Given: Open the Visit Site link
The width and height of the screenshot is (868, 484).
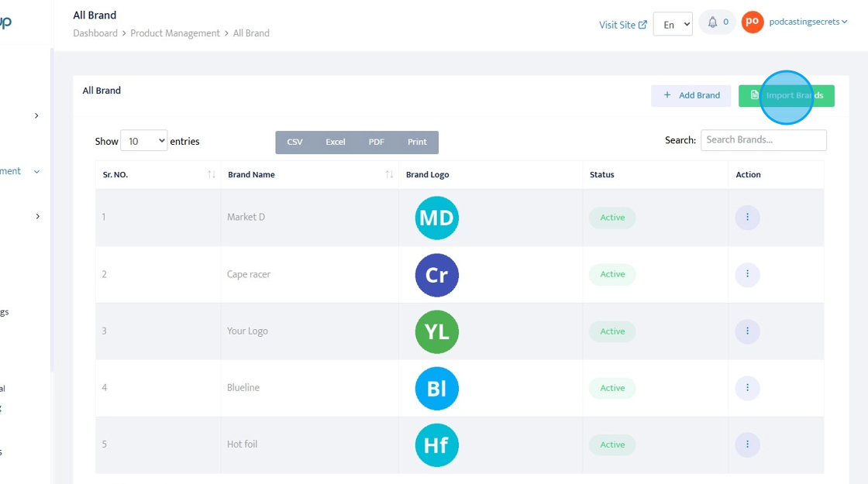Looking at the screenshot, I should coord(622,25).
